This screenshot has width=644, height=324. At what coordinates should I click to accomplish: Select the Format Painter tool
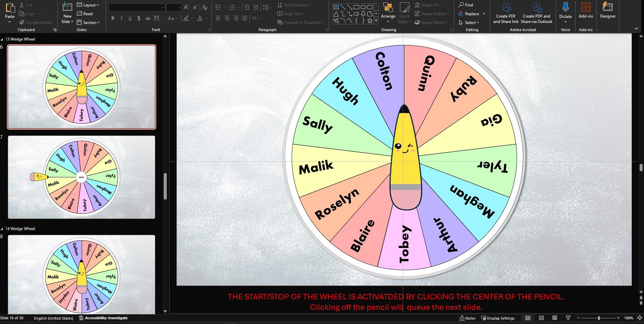pos(36,22)
